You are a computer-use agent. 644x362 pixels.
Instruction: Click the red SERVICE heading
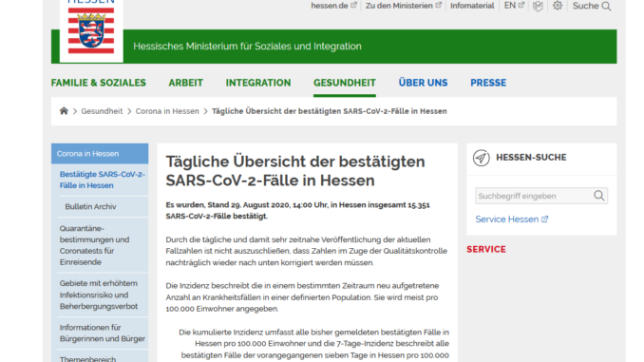coord(486,250)
